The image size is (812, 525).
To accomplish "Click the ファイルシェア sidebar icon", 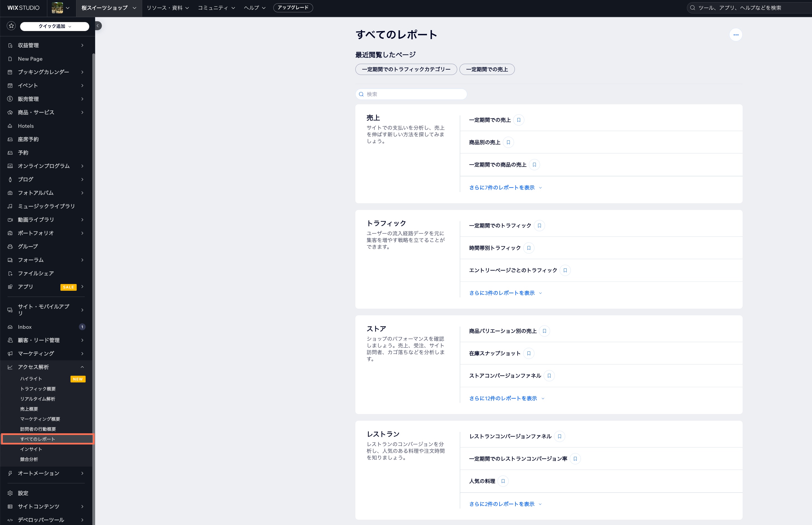I will pyautogui.click(x=10, y=273).
